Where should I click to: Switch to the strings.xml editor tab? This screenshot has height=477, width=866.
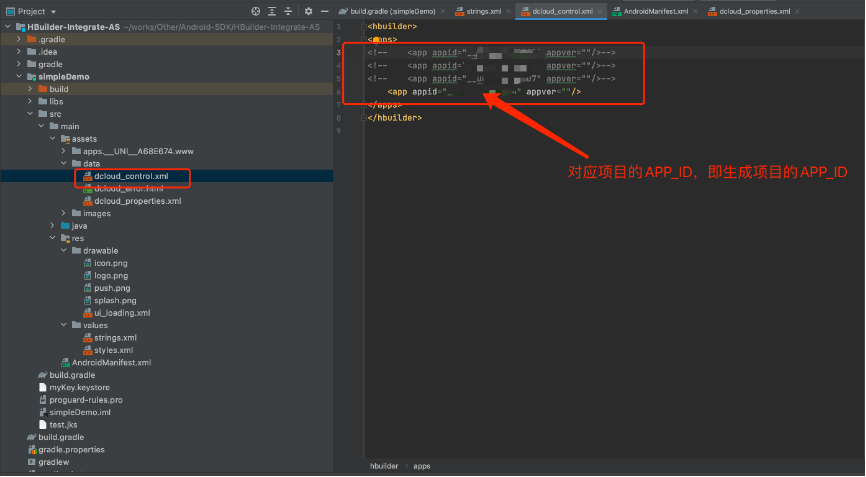tap(484, 11)
